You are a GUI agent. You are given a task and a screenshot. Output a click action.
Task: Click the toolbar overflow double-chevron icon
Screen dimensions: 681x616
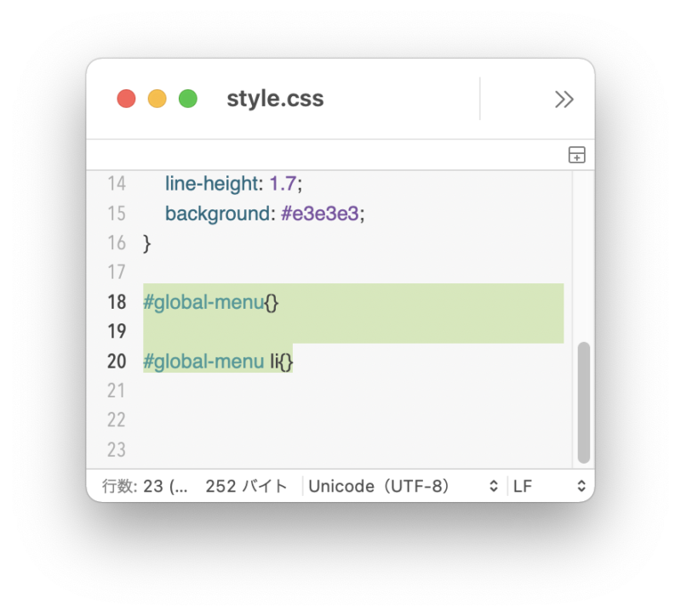coord(564,100)
